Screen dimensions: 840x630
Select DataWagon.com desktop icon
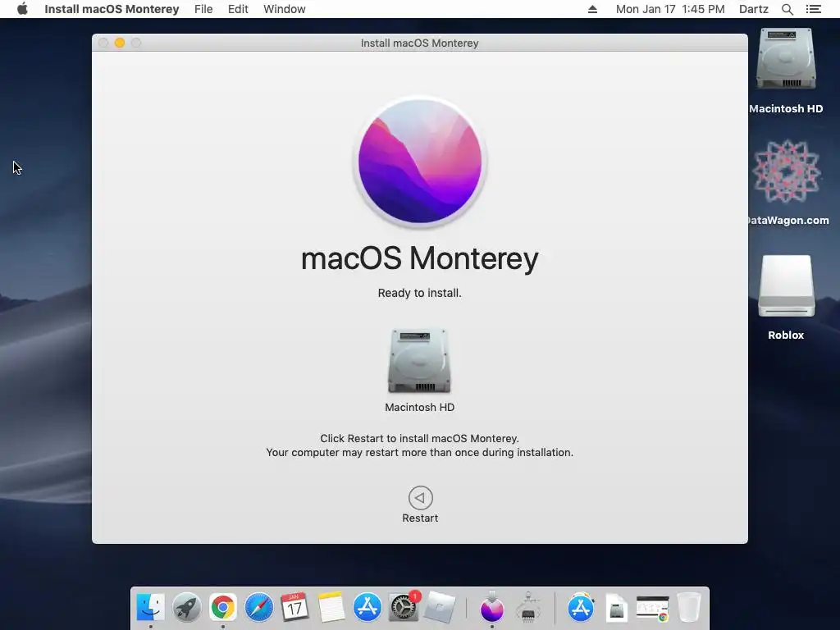787,171
